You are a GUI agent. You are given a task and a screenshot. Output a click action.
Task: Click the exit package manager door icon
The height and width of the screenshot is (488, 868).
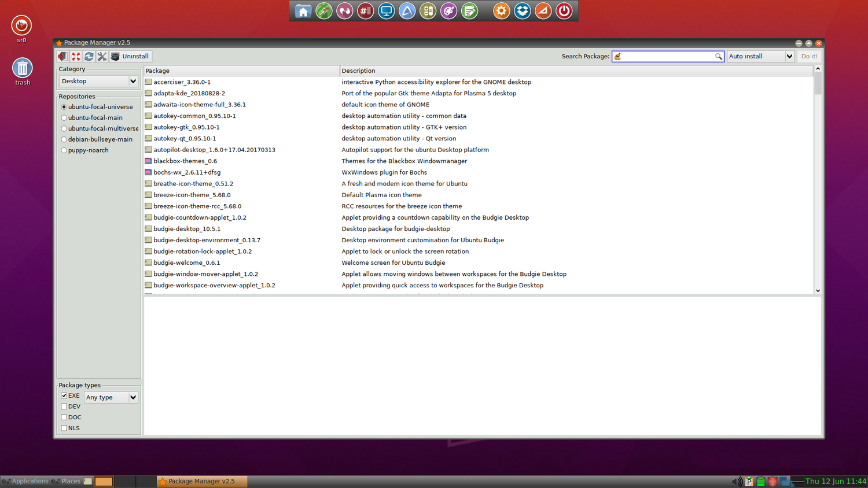tap(62, 56)
